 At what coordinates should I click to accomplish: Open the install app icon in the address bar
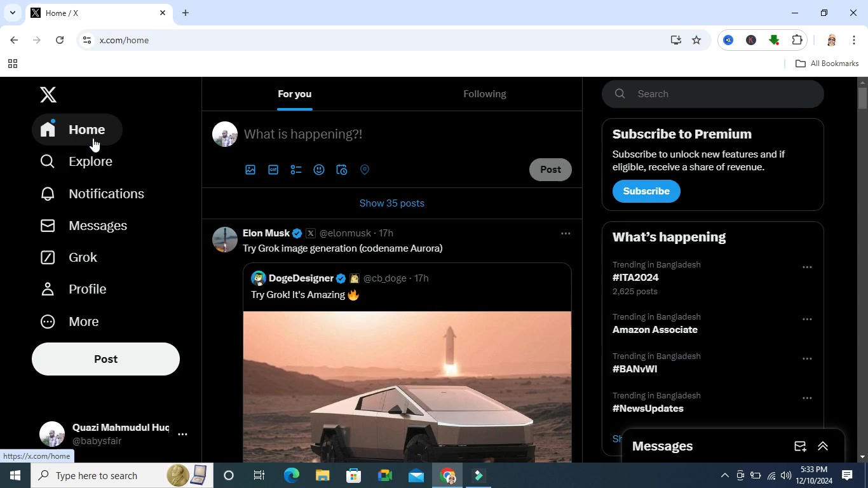click(676, 40)
